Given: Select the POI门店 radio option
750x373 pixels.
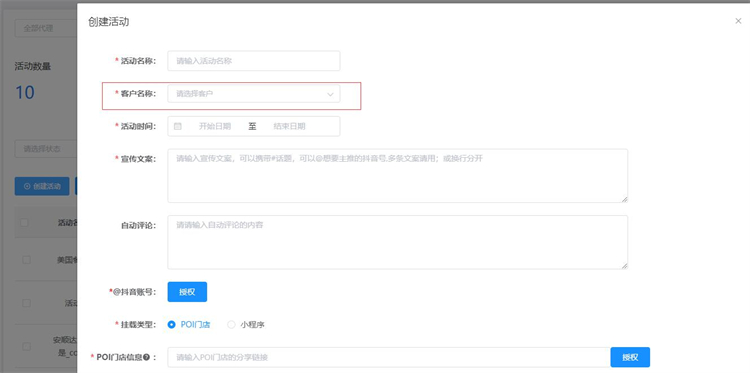Looking at the screenshot, I should 189,325.
